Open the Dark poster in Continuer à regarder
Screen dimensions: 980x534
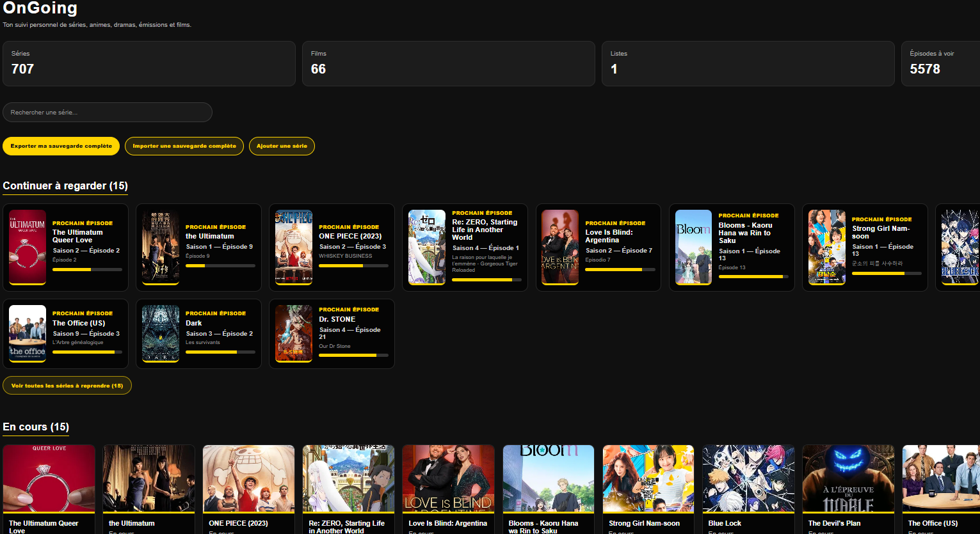tap(161, 334)
